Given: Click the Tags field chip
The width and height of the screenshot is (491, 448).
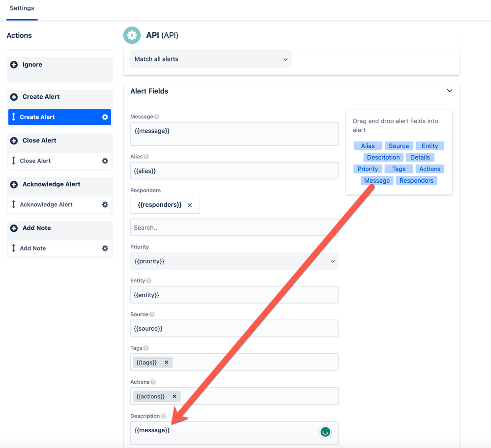Looking at the screenshot, I should click(399, 169).
